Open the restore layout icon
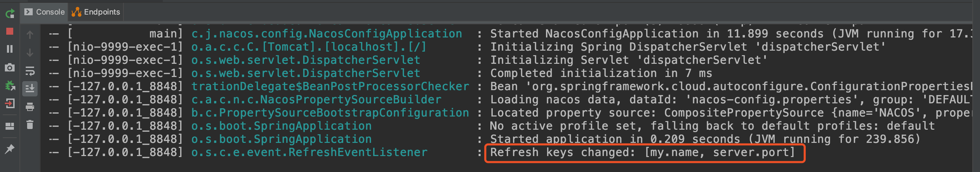 click(x=10, y=126)
